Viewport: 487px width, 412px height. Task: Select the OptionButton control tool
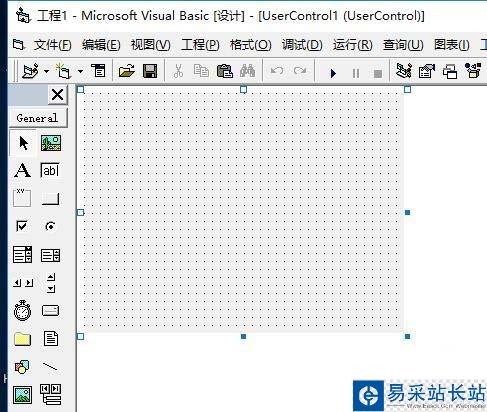coord(50,226)
